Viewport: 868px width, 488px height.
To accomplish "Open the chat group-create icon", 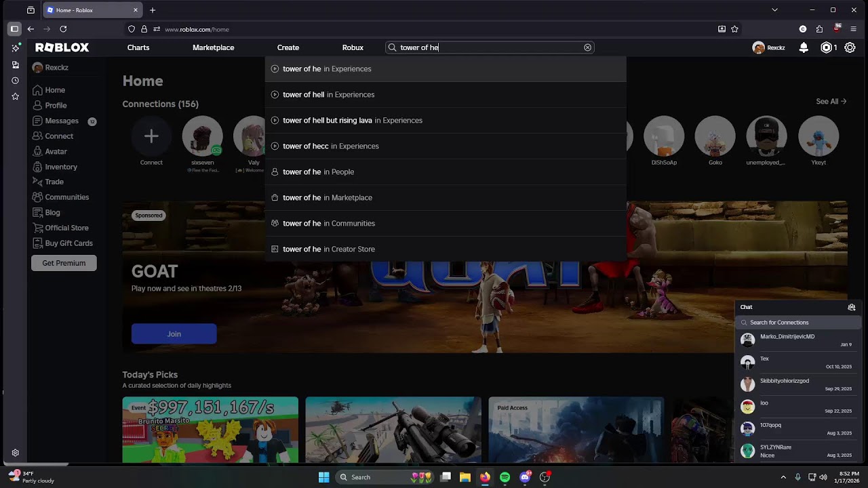I will point(852,307).
